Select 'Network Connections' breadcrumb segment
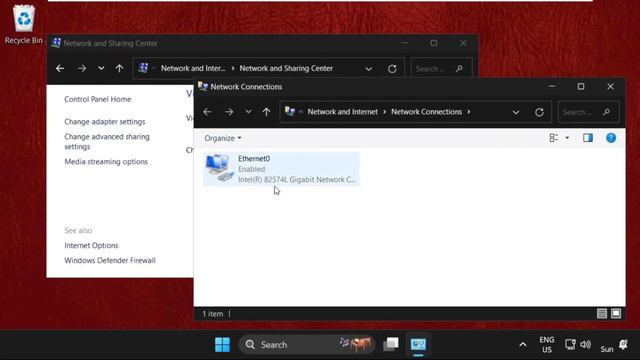This screenshot has height=360, width=640. click(x=427, y=112)
